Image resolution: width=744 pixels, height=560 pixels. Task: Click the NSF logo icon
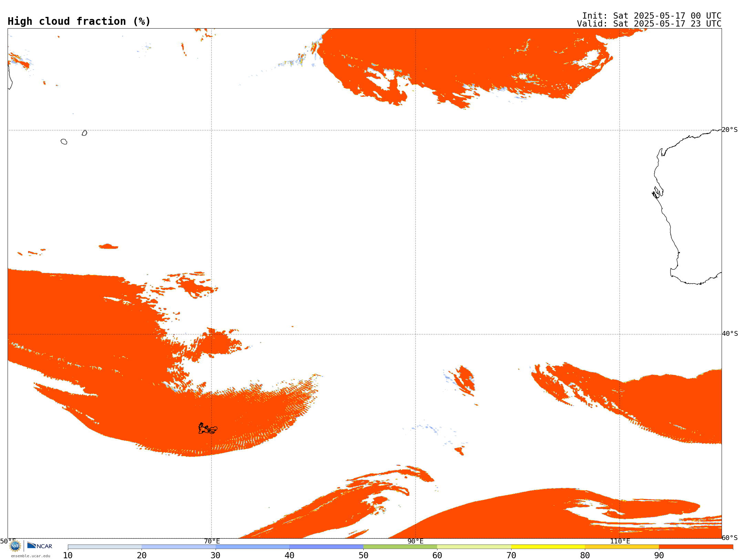coord(15,546)
